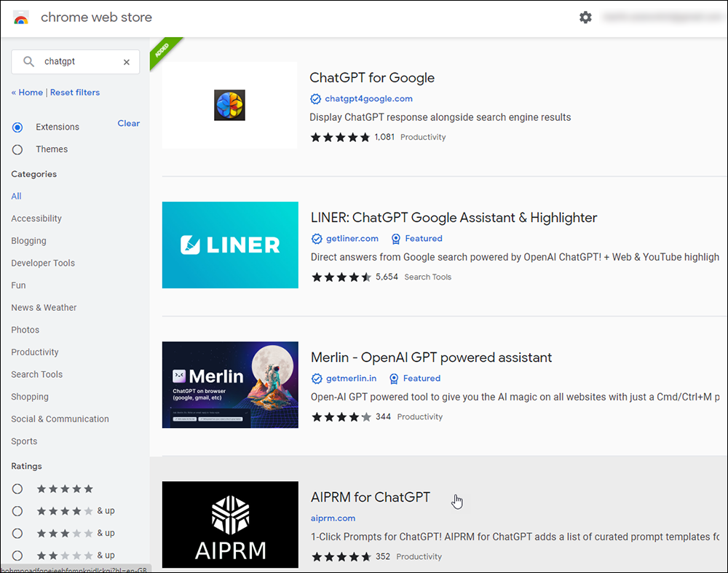This screenshot has width=728, height=573.
Task: Select the 2 stars & up rating filter
Action: point(17,556)
